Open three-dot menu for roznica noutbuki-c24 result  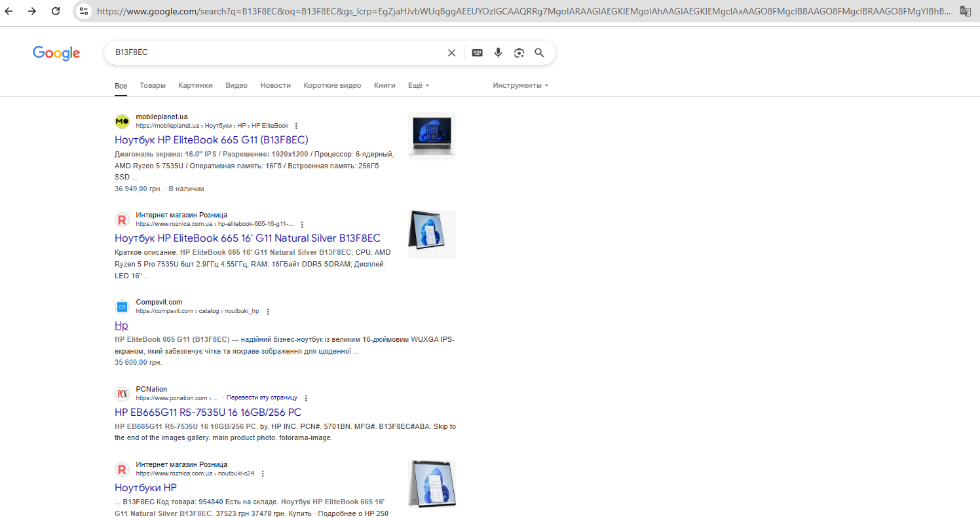pos(263,473)
